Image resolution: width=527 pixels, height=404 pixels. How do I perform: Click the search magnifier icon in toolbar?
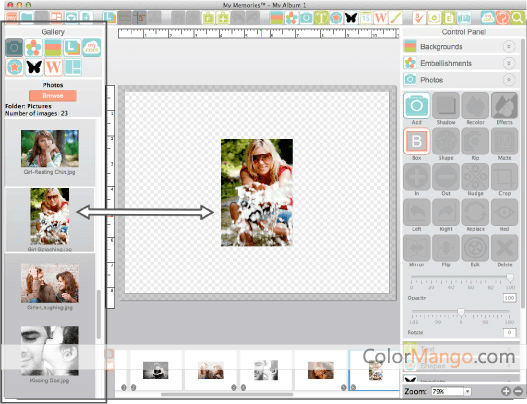coord(517,17)
